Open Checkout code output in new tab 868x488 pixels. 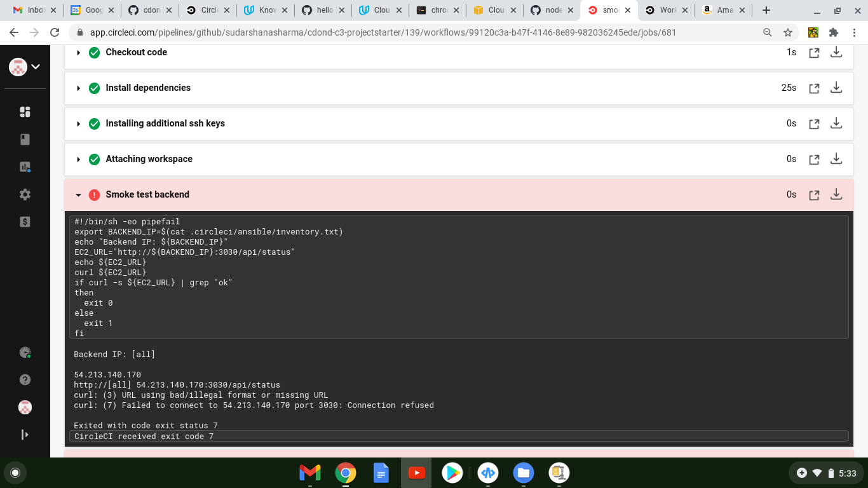pos(814,53)
